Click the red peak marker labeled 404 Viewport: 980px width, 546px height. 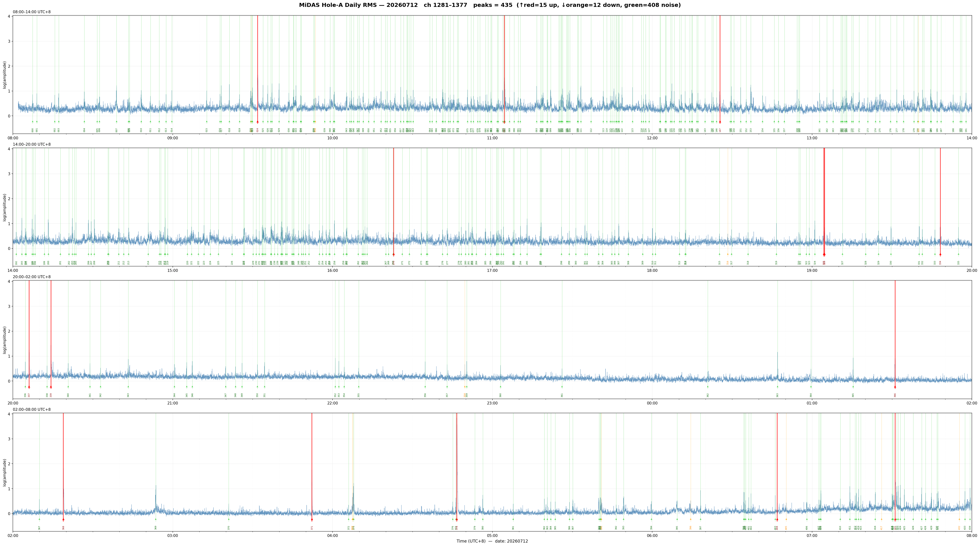[x=777, y=519]
